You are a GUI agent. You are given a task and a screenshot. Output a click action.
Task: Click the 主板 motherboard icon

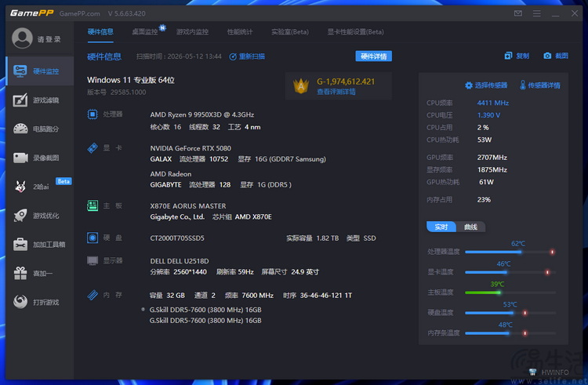pos(93,205)
